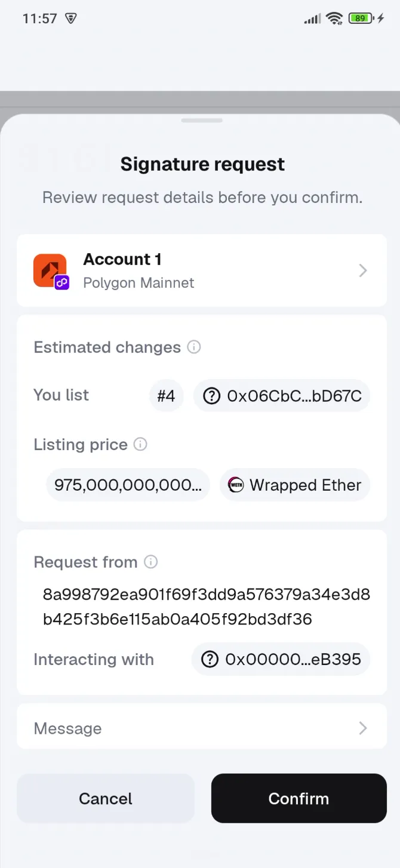Tap the Listing price info icon
The width and height of the screenshot is (400, 868).
coord(140,444)
